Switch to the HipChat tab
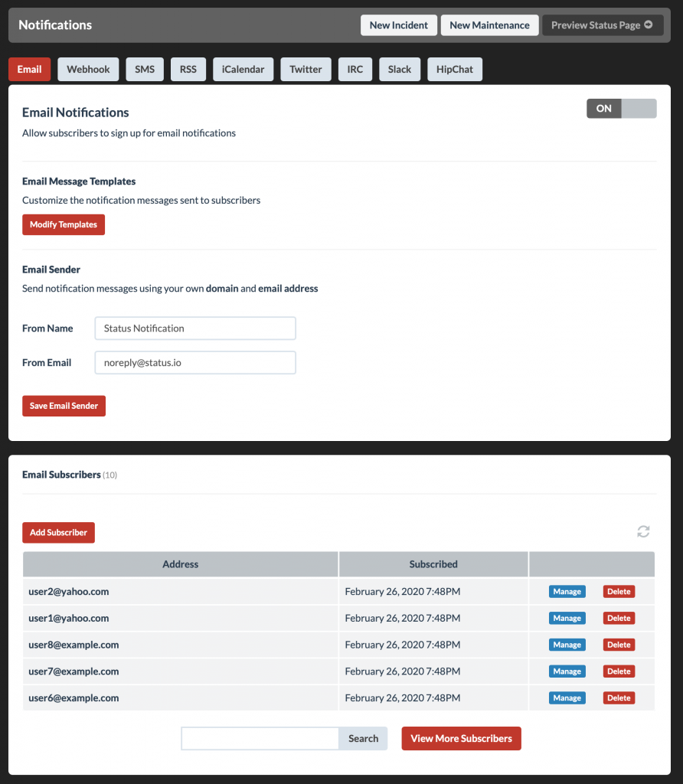683x784 pixels. coord(455,69)
